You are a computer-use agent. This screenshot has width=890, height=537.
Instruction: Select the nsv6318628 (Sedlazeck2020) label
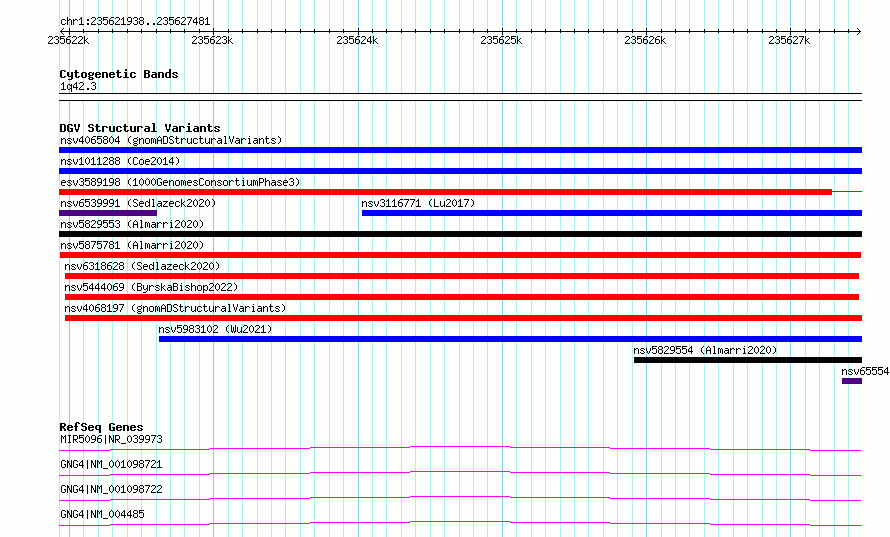tap(142, 266)
